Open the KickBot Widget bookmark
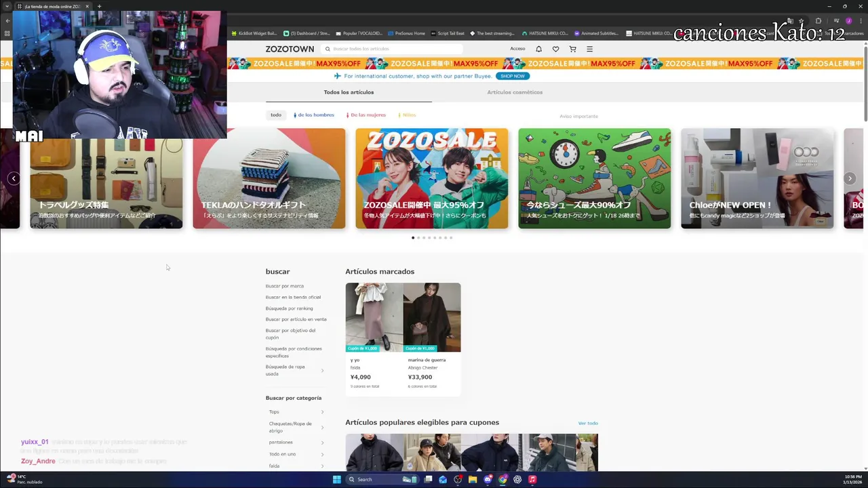 (x=254, y=33)
